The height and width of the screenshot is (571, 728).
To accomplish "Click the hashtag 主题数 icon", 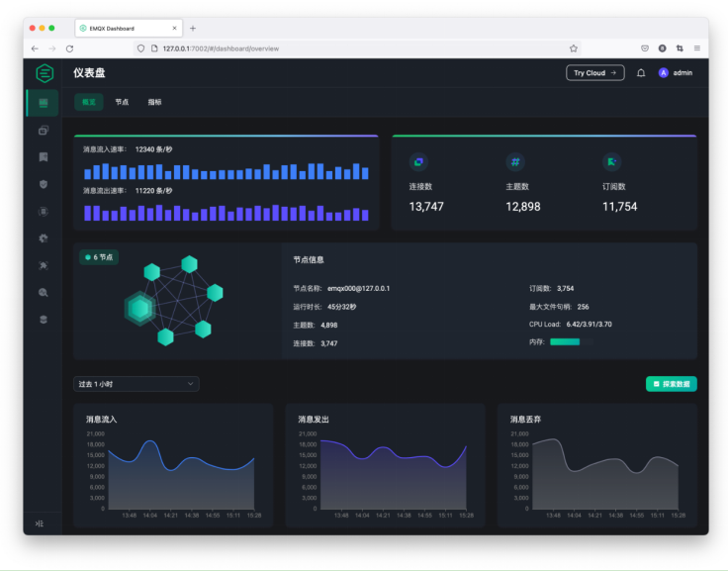I will pos(515,162).
